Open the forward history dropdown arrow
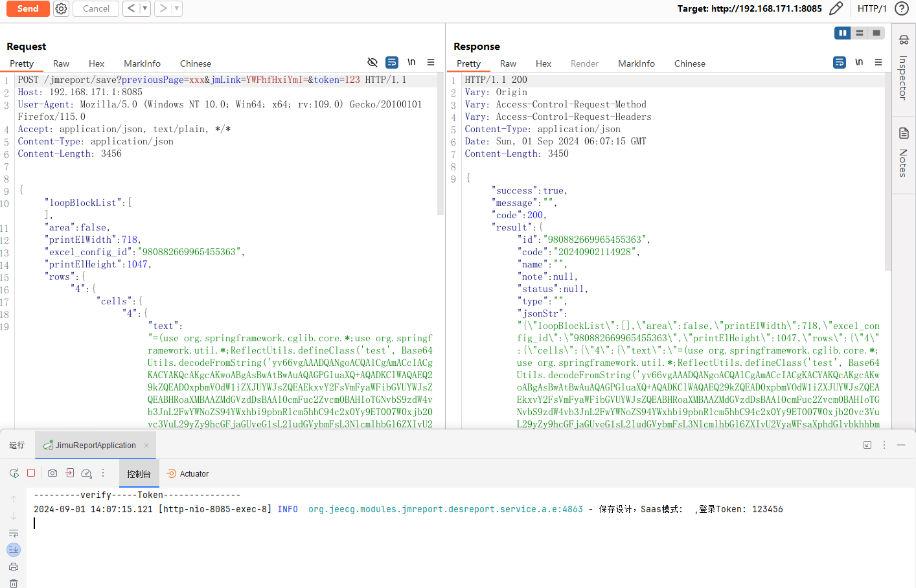Image resolution: width=916 pixels, height=588 pixels. point(177,8)
